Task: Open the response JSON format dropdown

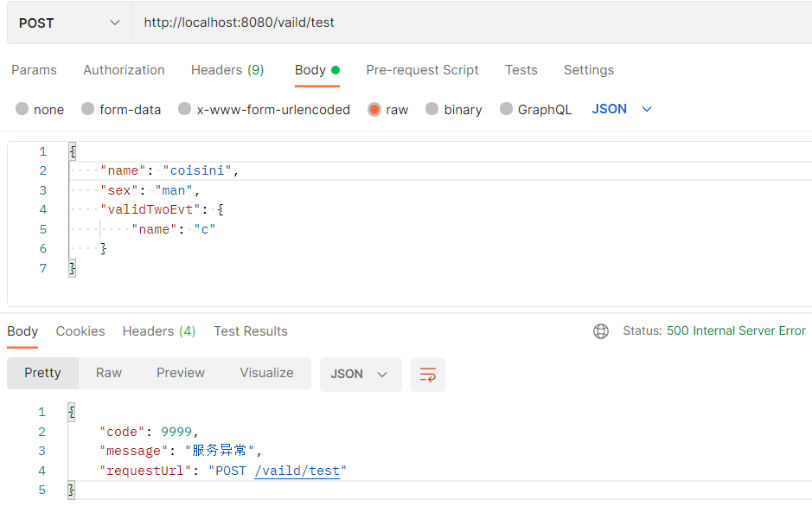Action: (x=360, y=374)
